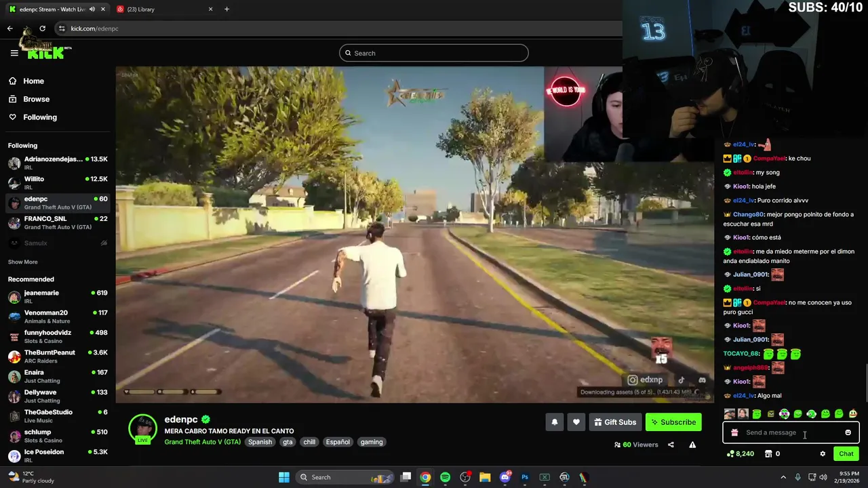Click the site information icon in address bar
Viewport: 868px width, 488px height.
click(62, 28)
